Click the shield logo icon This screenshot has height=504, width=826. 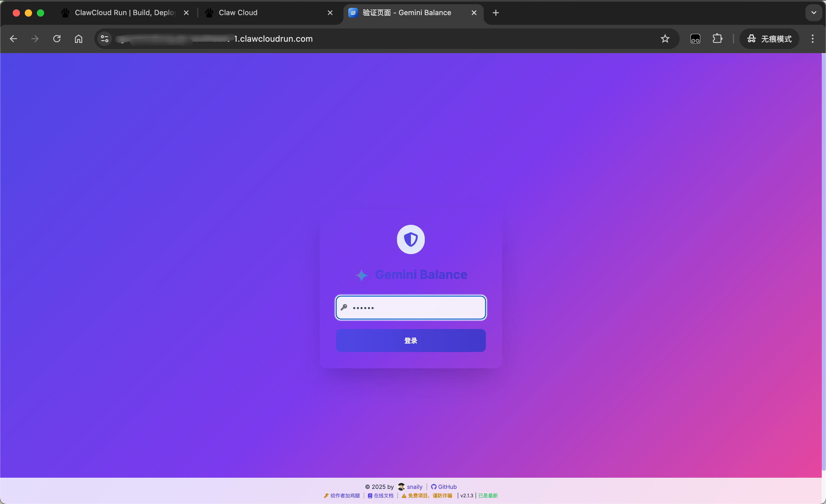pyautogui.click(x=411, y=239)
